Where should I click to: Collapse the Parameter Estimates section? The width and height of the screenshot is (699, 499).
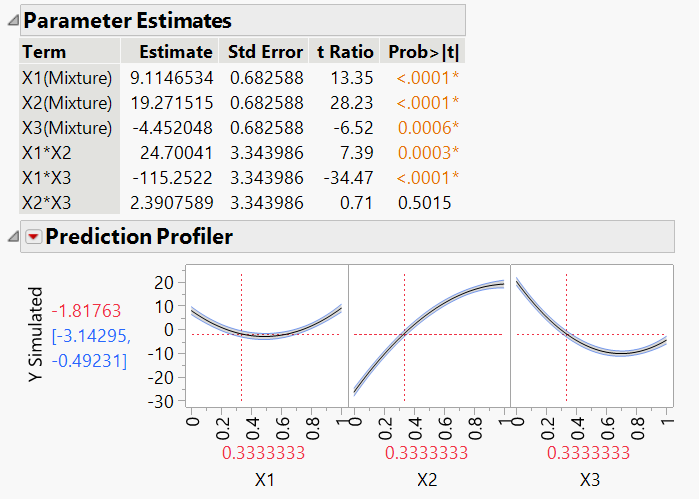[x=11, y=20]
